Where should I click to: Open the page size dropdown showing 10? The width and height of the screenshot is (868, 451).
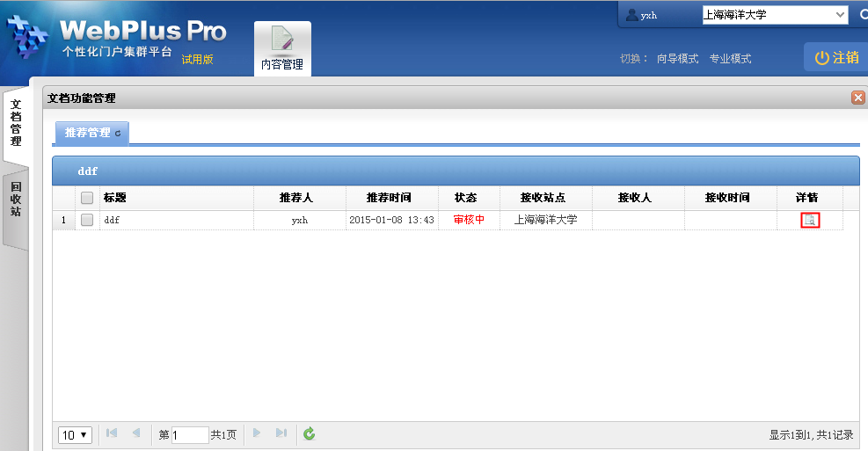tap(75, 434)
